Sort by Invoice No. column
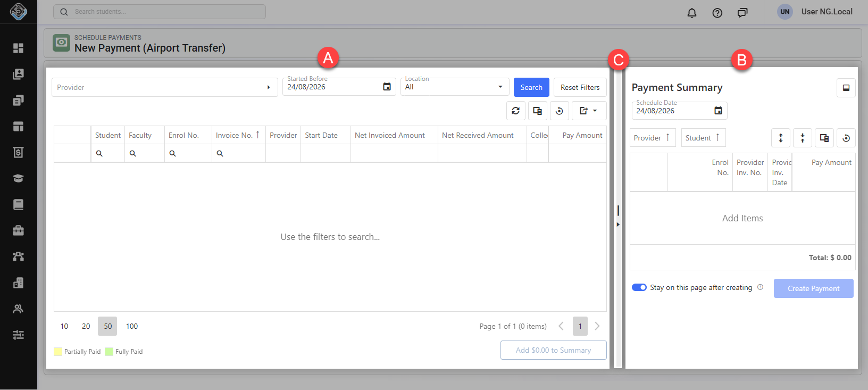868x390 pixels. (238, 135)
